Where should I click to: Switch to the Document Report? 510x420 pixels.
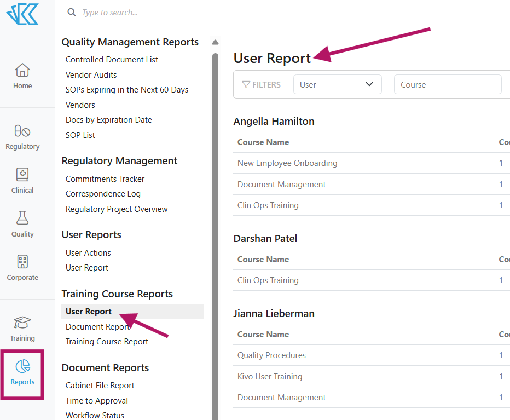pyautogui.click(x=98, y=326)
